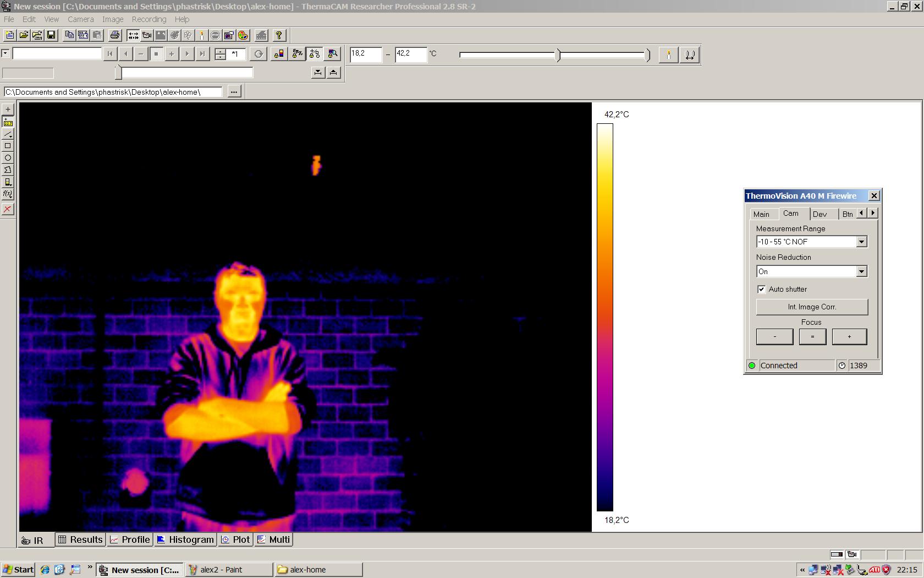Open the Measurement Range dropdown
This screenshot has height=578, width=924.
tap(861, 242)
